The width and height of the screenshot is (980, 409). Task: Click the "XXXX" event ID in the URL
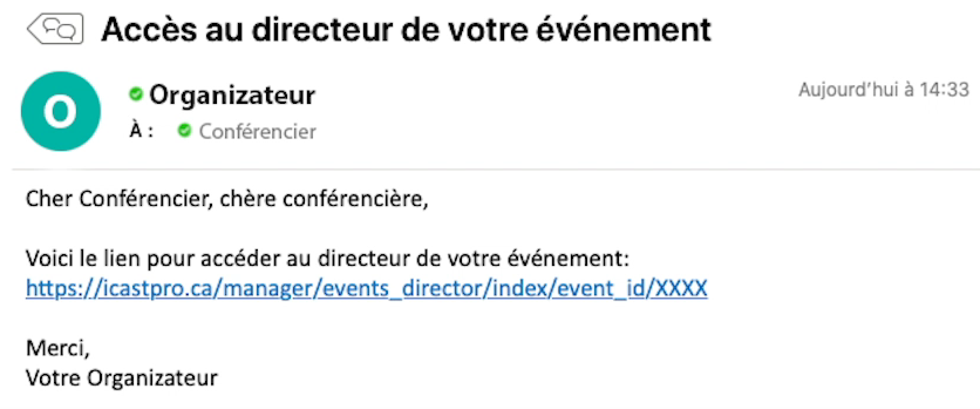(680, 288)
